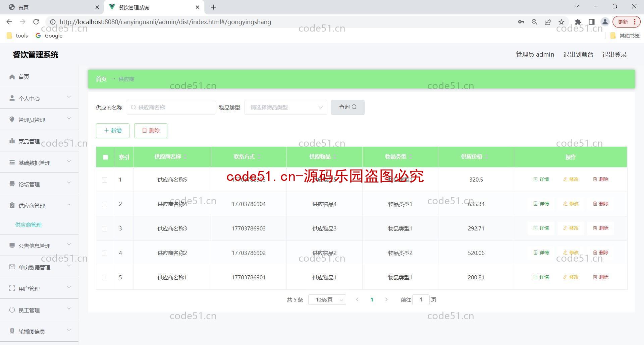
Task: Click the browser back arrow
Action: (x=9, y=22)
